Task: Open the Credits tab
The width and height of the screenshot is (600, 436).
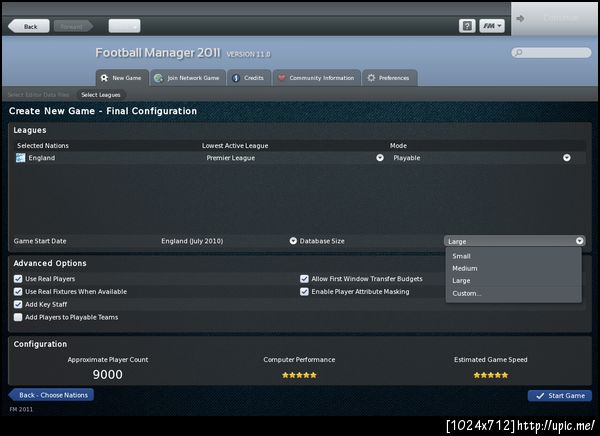Action: [x=249, y=78]
